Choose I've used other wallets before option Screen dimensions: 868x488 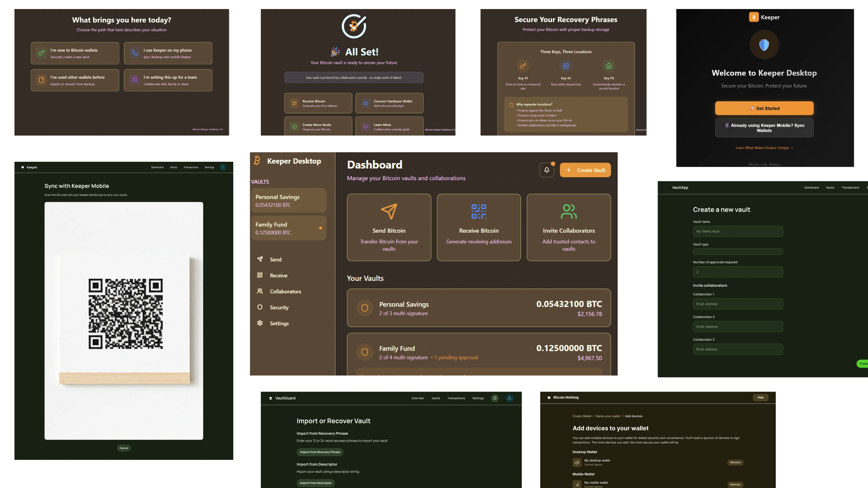tap(75, 80)
